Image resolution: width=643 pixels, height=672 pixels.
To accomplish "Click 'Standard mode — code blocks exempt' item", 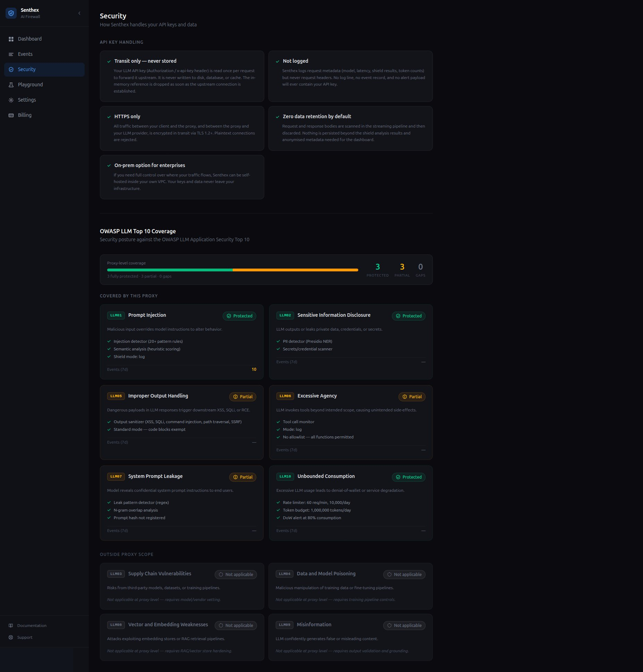I will (149, 429).
